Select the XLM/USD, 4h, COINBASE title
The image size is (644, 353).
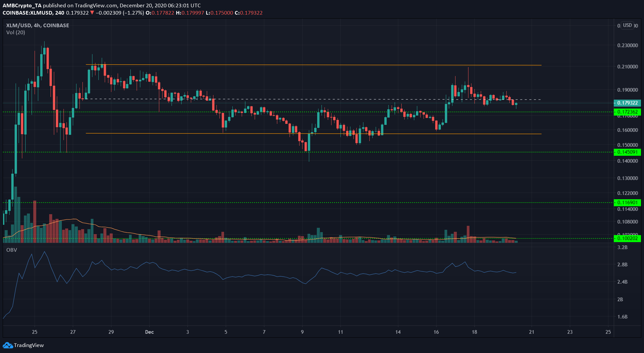38,25
